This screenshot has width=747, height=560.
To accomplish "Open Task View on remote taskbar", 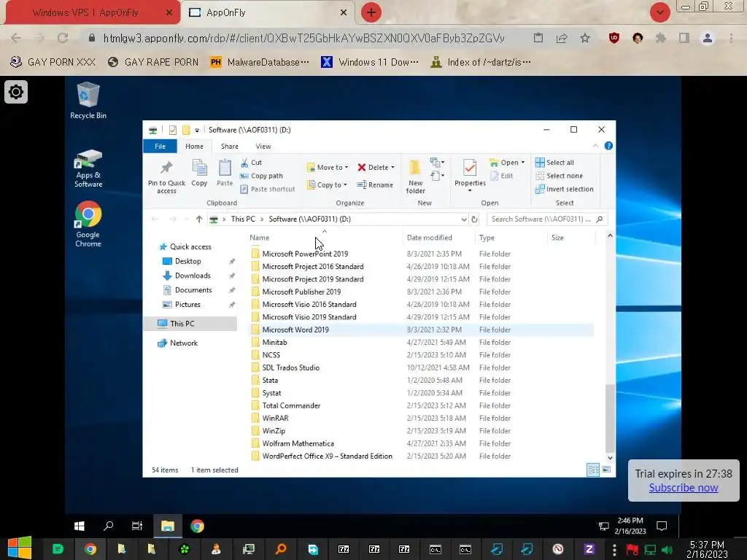I will tap(137, 526).
